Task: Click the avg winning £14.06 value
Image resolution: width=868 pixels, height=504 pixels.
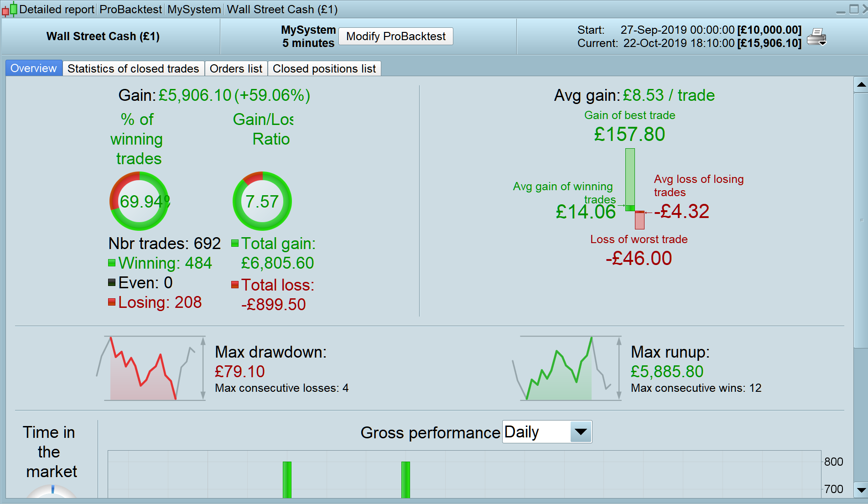Action: point(586,212)
